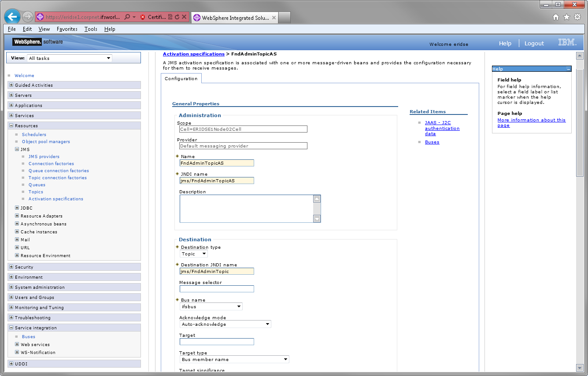Open the Edit menu
The width and height of the screenshot is (588, 376).
click(27, 29)
